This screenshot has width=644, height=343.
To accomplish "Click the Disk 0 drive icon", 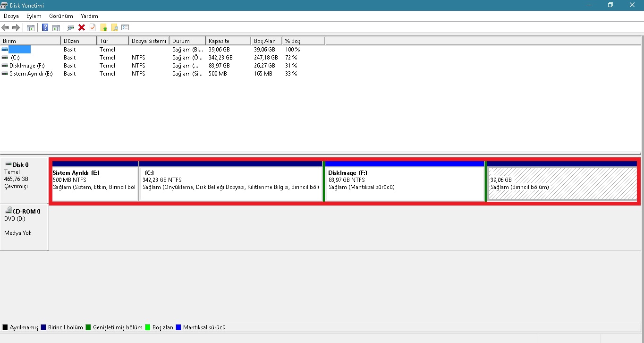I will click(x=8, y=164).
